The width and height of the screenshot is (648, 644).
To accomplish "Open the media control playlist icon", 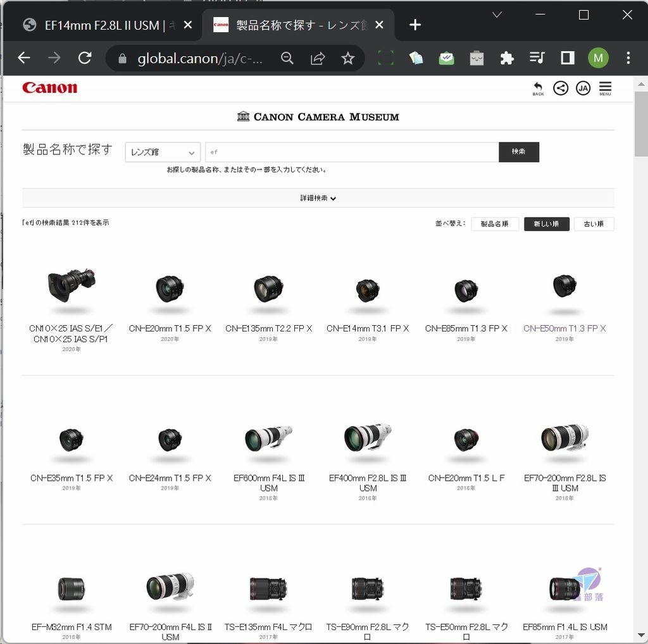I will coord(537,58).
